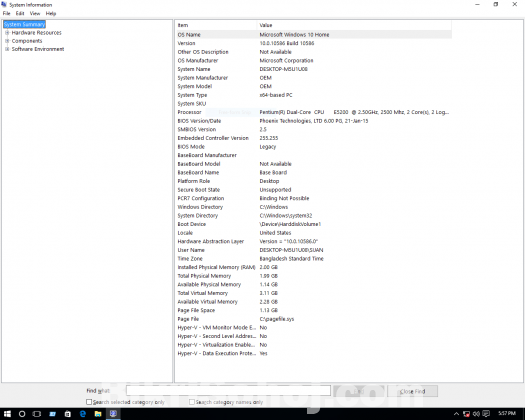This screenshot has height=420, width=525.
Task: Expand the Software Environment node
Action: click(7, 49)
